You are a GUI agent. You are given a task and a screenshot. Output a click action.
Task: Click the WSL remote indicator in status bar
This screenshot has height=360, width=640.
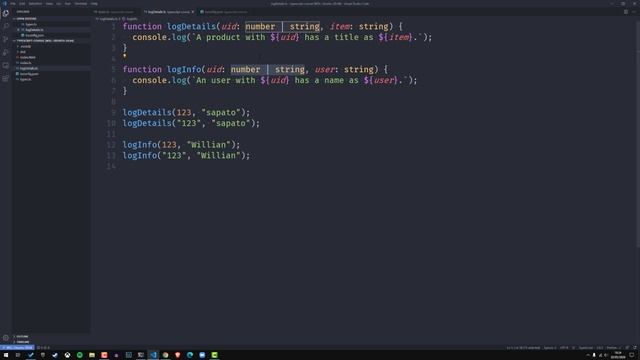(17, 348)
